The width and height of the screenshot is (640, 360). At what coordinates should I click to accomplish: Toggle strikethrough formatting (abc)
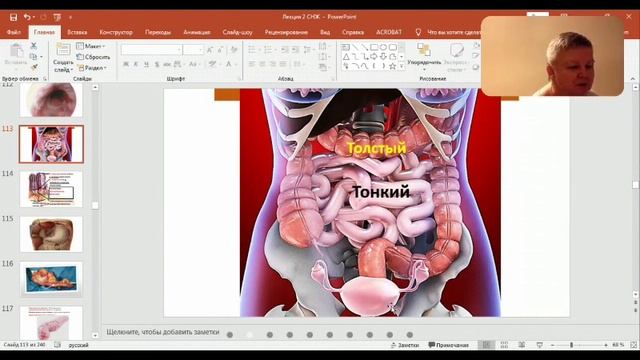167,64
